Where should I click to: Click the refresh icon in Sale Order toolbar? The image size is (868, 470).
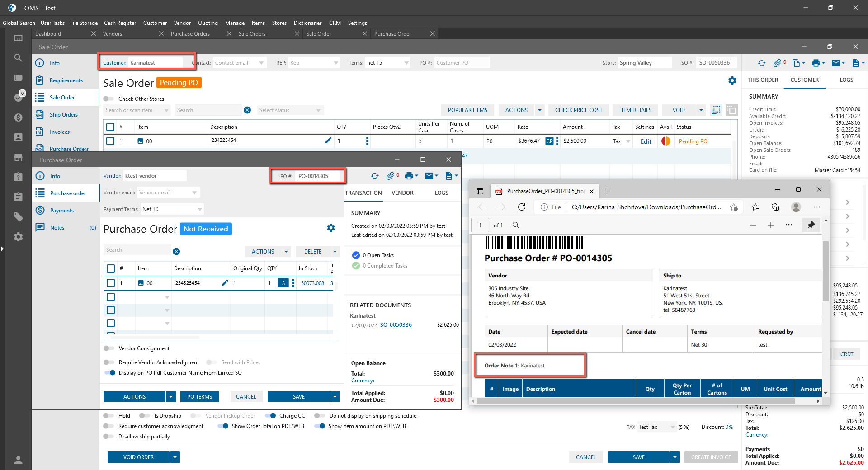pos(762,63)
